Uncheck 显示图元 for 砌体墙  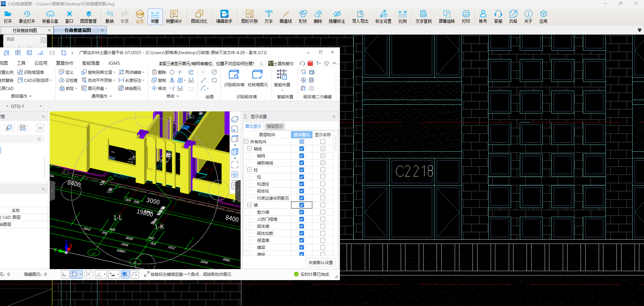point(301,226)
